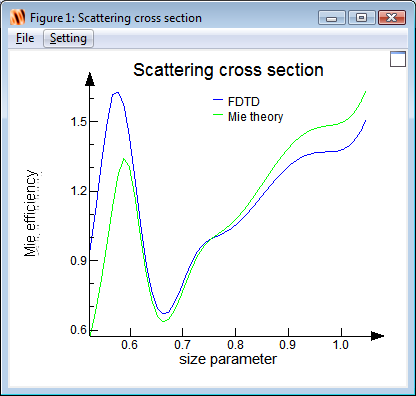The image size is (416, 396).
Task: Open the Setting menu
Action: 68,38
